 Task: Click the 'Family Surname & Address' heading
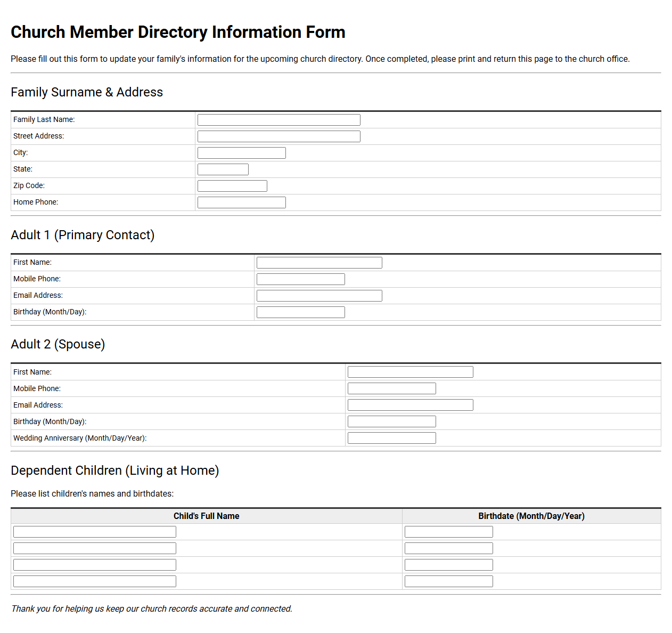point(87,92)
